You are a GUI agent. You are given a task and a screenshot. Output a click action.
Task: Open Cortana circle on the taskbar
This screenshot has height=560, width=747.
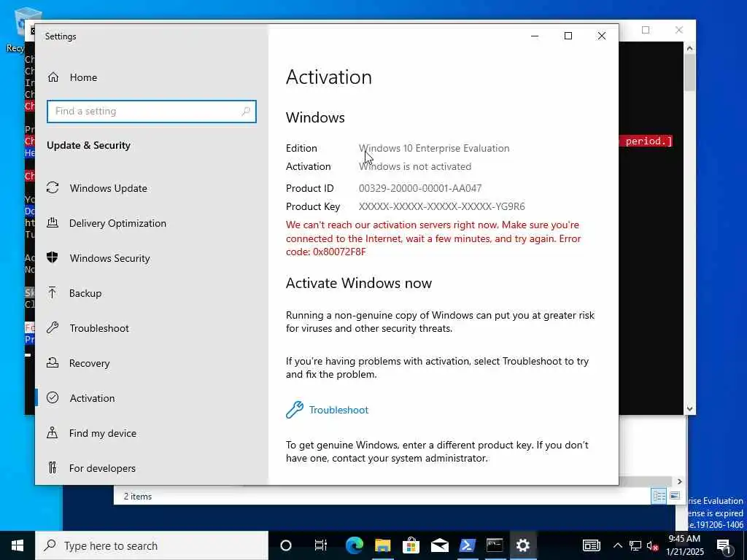(286, 545)
